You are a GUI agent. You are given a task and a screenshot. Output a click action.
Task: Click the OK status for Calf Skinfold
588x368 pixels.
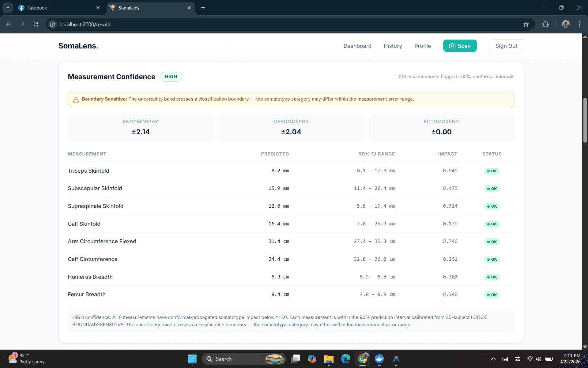click(x=492, y=224)
